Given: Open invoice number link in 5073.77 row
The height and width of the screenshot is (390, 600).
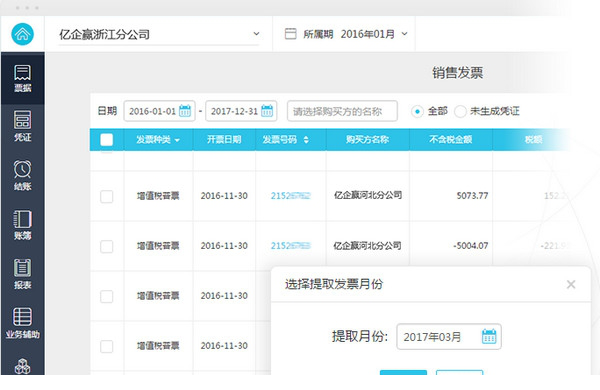Looking at the screenshot, I should coord(290,196).
